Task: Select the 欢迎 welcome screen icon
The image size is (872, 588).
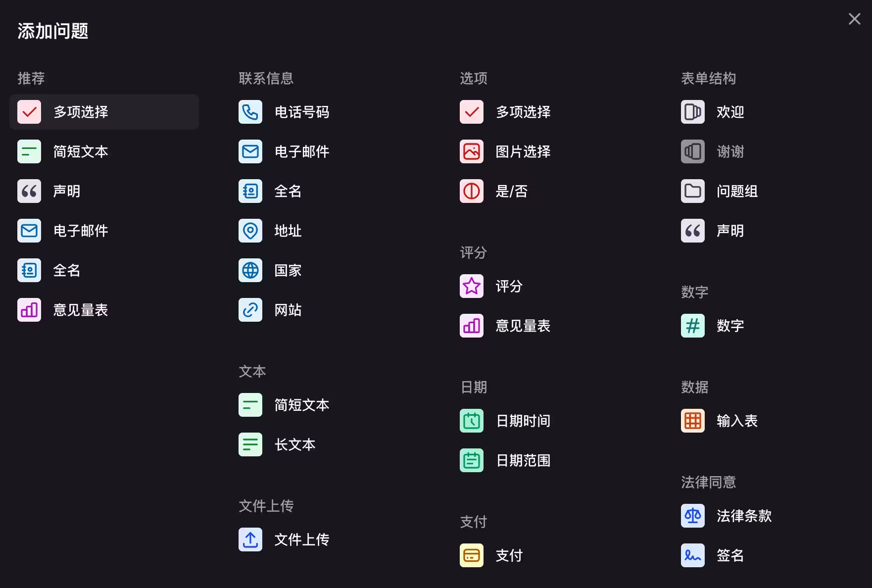Action: pos(693,112)
